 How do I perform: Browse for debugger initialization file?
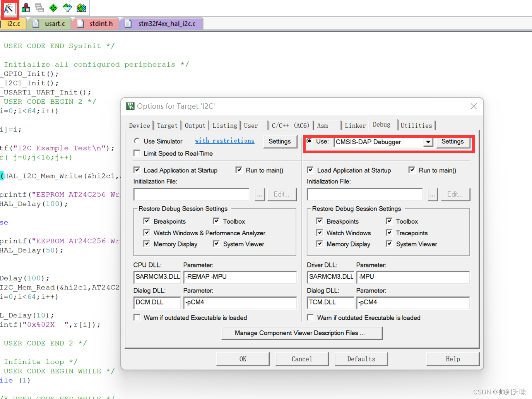(433, 194)
